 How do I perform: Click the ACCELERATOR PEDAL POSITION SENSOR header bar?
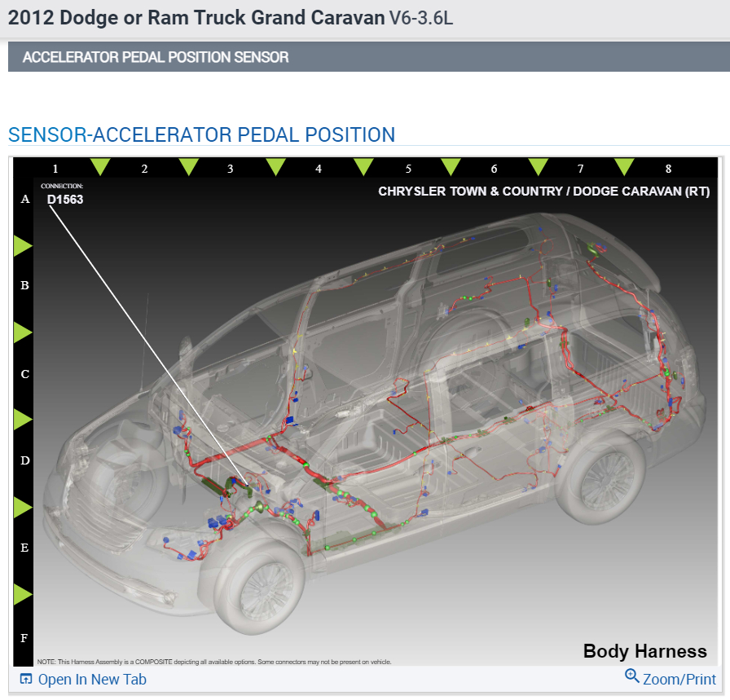pyautogui.click(x=369, y=57)
